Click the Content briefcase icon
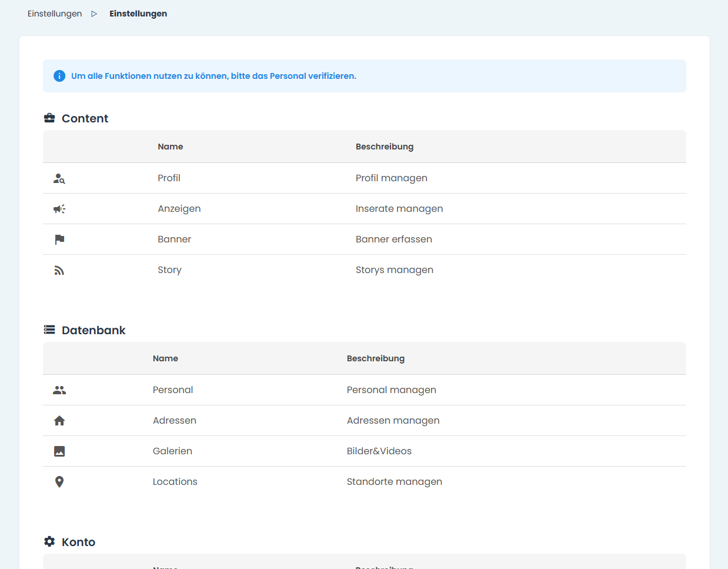 point(49,118)
